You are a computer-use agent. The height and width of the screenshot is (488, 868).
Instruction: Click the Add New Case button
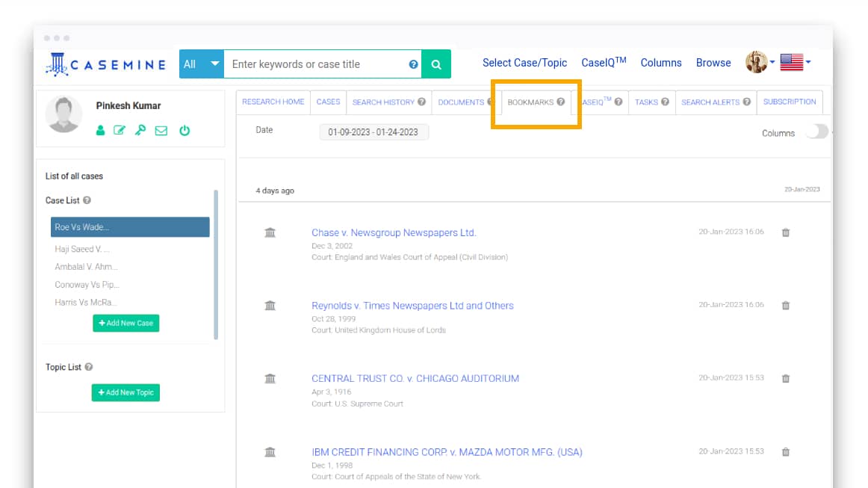point(126,323)
